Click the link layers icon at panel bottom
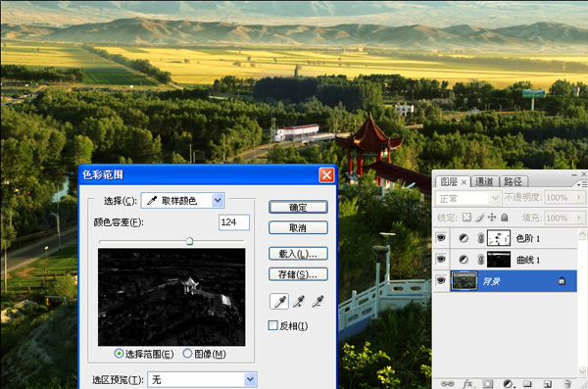This screenshot has height=389, width=588. pyautogui.click(x=447, y=383)
